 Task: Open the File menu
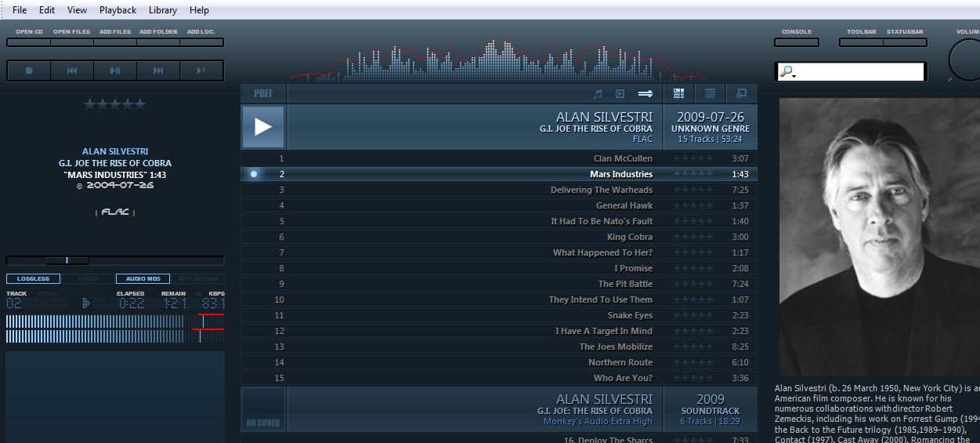(x=20, y=10)
